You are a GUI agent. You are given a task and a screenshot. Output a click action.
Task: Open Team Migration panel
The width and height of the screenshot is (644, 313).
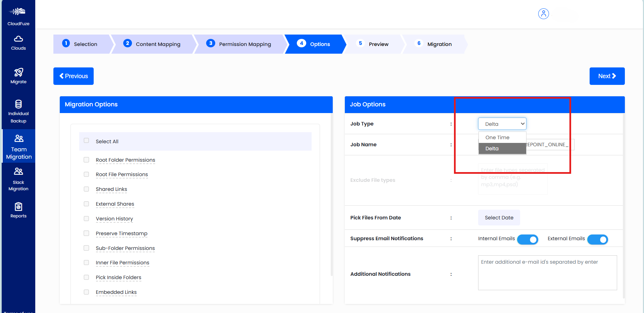(x=18, y=146)
